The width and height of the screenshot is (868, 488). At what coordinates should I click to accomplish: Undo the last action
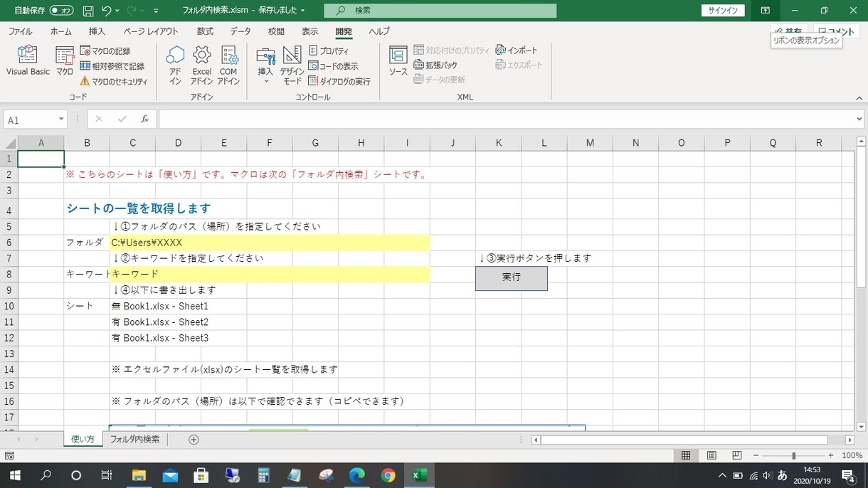tap(107, 11)
